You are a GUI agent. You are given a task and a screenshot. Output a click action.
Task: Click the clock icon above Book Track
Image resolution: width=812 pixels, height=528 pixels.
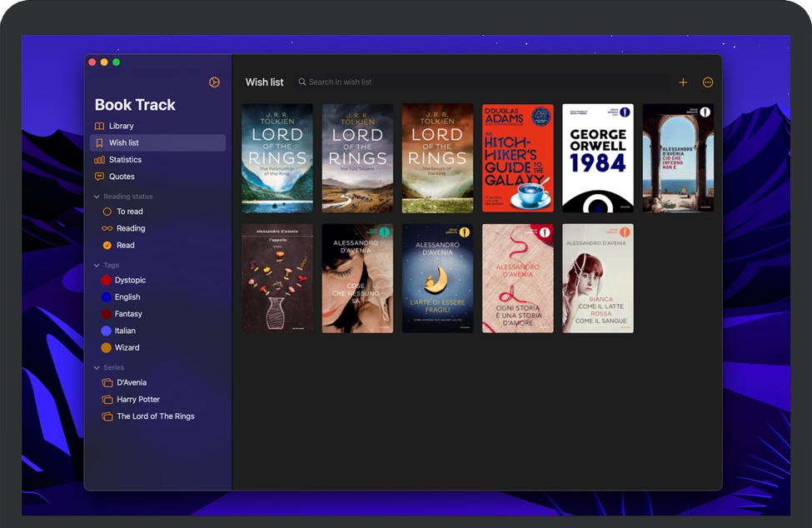point(214,82)
